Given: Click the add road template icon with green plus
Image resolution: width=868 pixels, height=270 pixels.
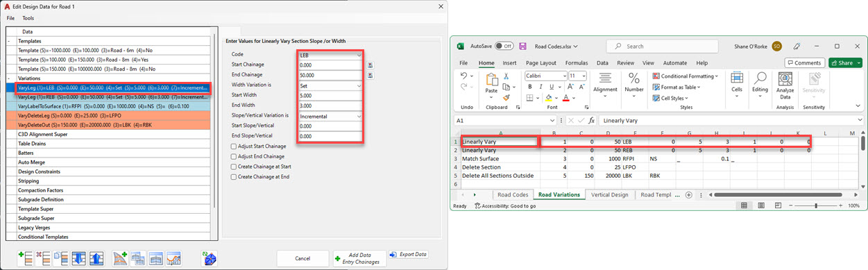Looking at the screenshot, I should [x=120, y=258].
